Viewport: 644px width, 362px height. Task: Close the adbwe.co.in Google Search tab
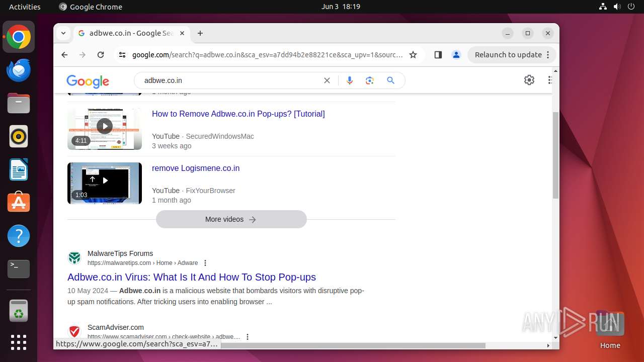(x=182, y=33)
